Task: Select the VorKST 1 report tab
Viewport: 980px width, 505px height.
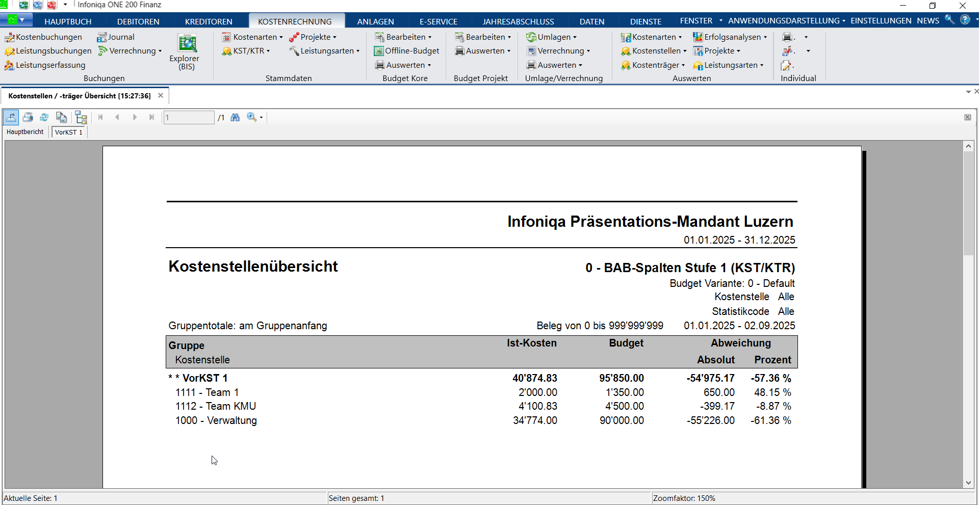Action: [68, 132]
